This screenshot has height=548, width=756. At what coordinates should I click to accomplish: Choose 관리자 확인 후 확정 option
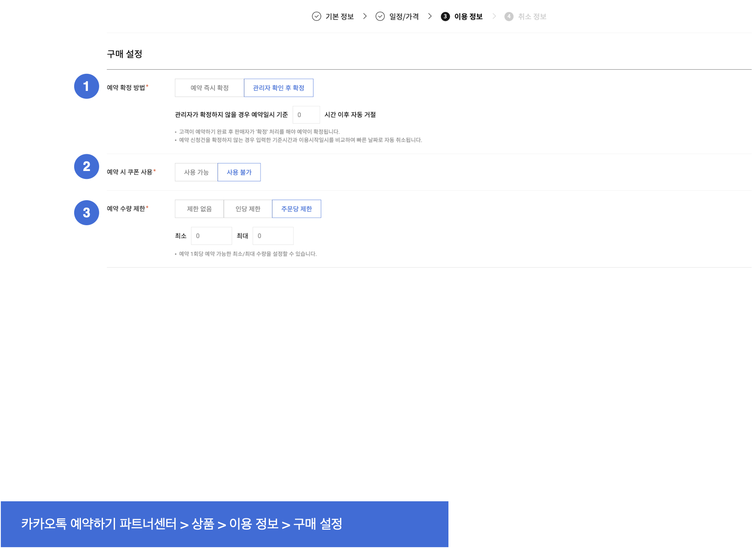(278, 88)
